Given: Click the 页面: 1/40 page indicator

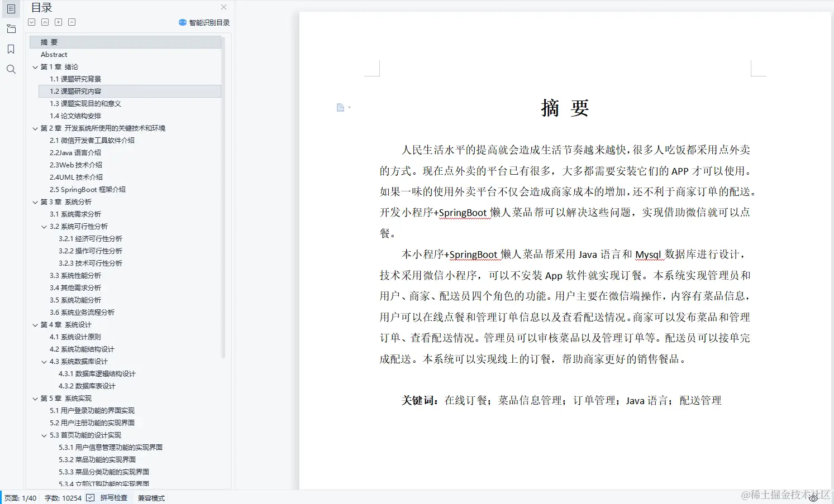Looking at the screenshot, I should point(21,498).
